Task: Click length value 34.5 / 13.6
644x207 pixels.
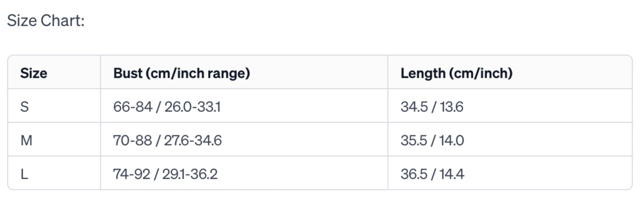Action: [x=432, y=107]
